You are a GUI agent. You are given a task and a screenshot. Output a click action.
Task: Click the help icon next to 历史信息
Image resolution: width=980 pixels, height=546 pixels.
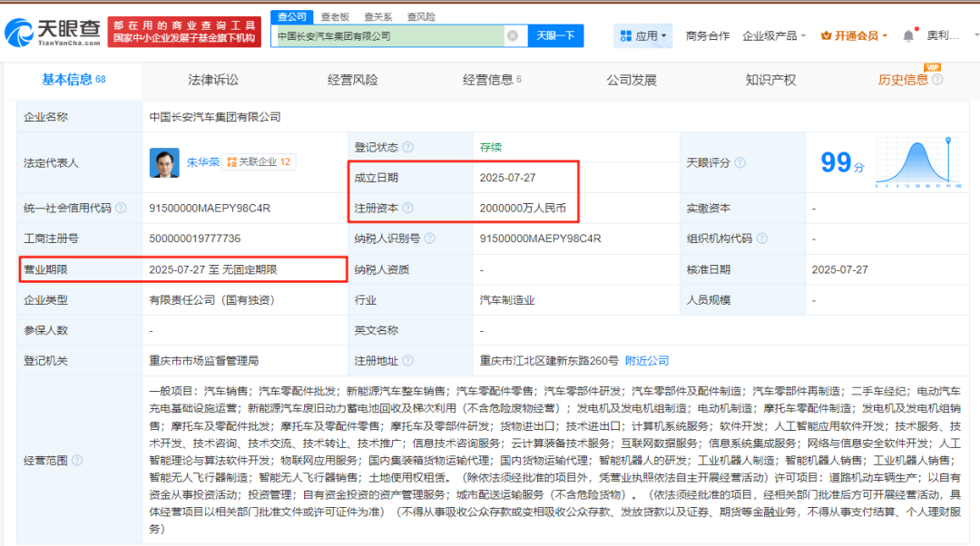pos(937,80)
